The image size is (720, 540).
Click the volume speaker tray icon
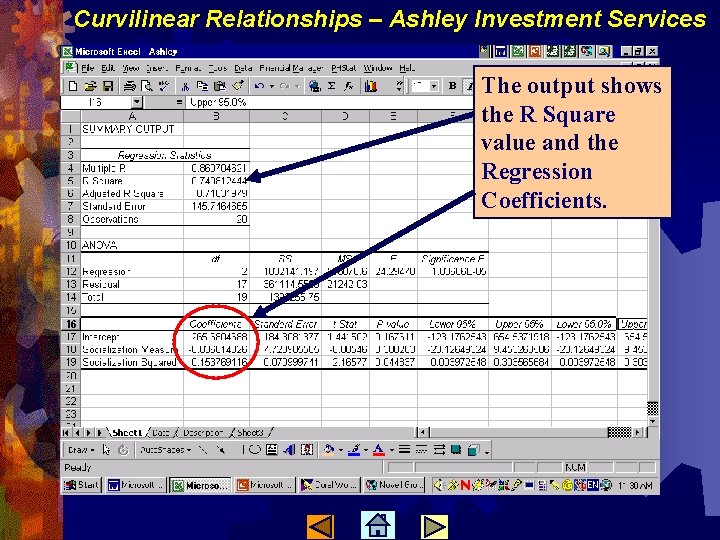[439, 485]
